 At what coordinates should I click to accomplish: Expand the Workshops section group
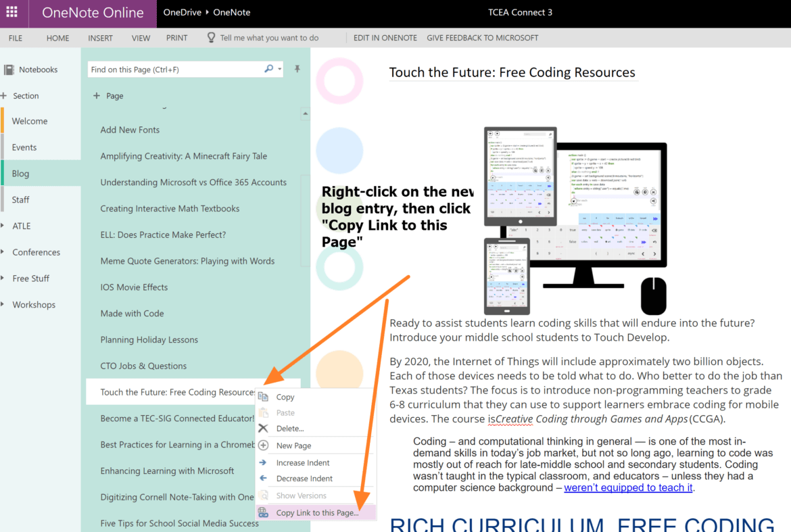click(x=3, y=304)
